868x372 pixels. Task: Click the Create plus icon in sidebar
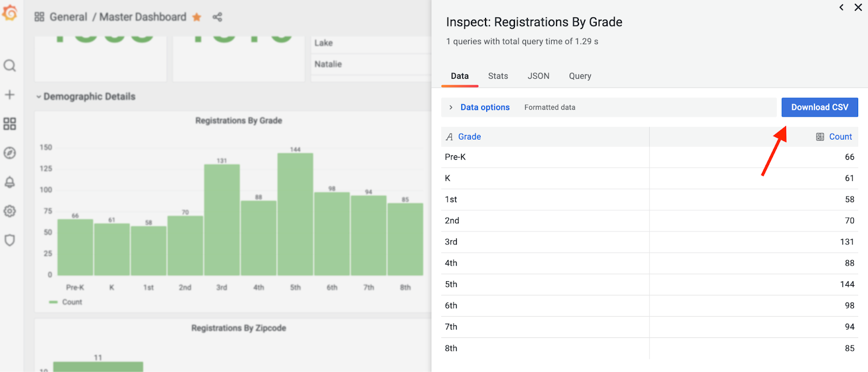pyautogui.click(x=10, y=95)
